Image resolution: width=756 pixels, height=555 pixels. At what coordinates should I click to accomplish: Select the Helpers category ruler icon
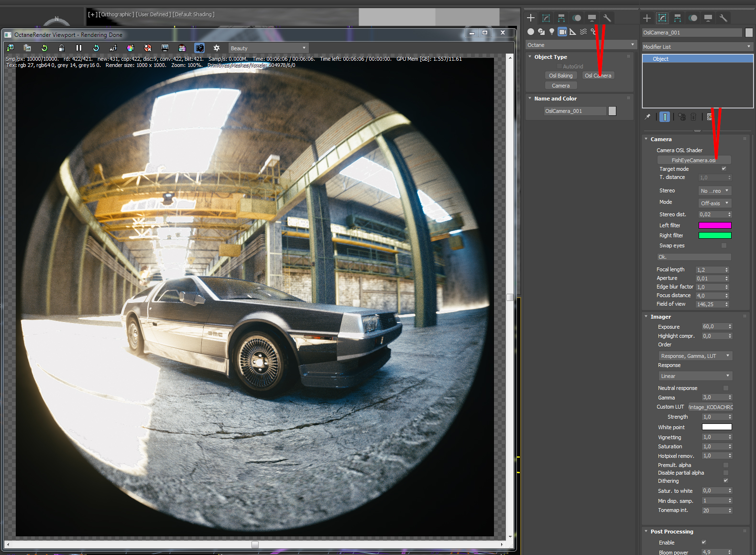click(x=573, y=32)
